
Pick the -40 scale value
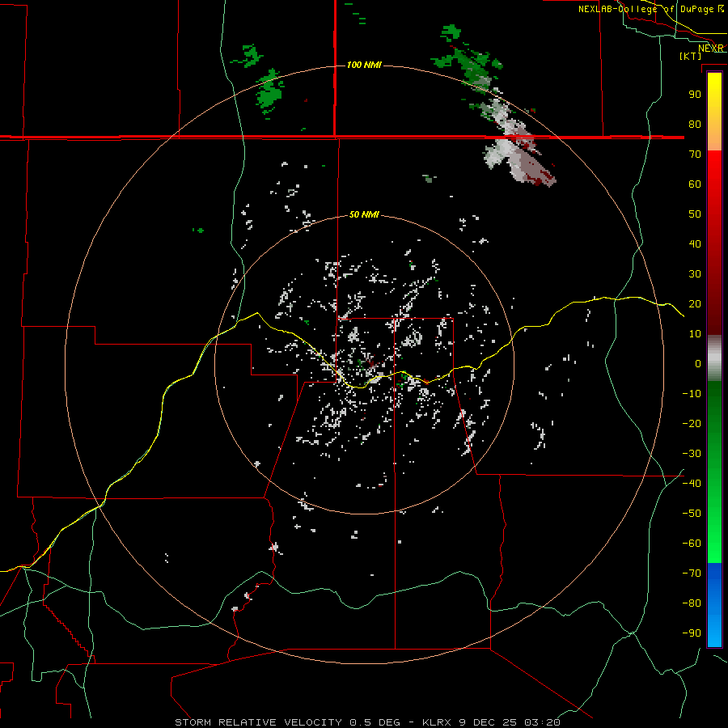pyautogui.click(x=692, y=484)
